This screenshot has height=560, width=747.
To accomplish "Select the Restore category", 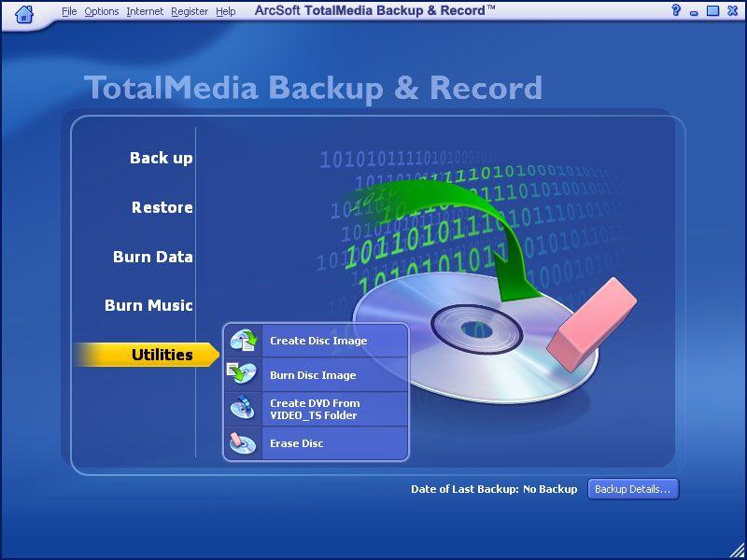I will (162, 207).
